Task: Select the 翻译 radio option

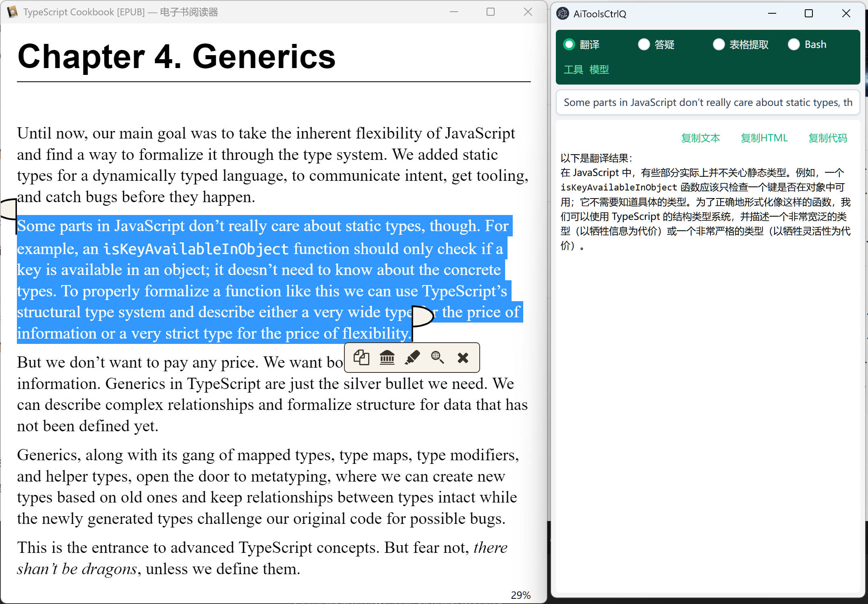Action: point(569,44)
